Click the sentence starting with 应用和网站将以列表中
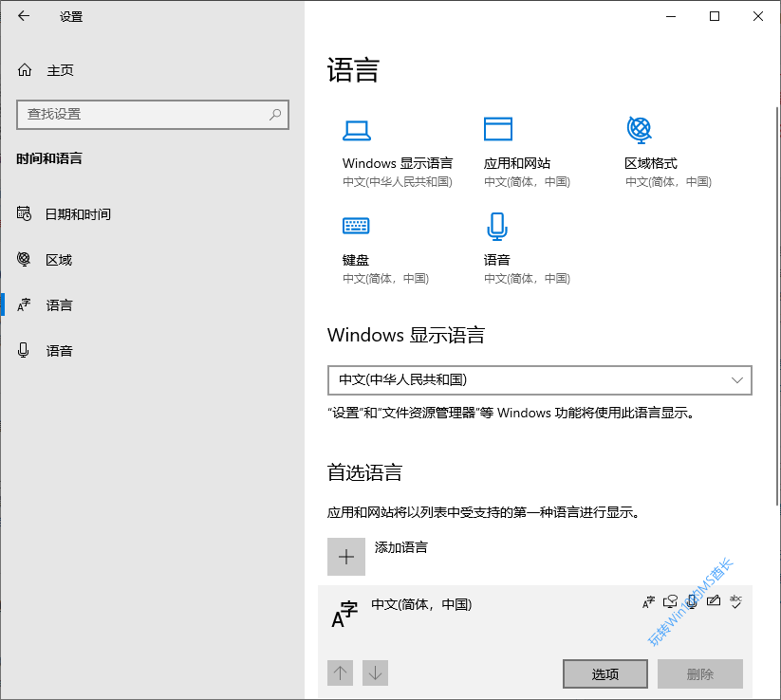 483,512
